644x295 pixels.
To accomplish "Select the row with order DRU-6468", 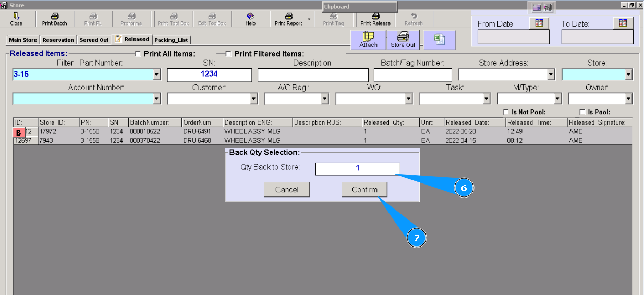I will [x=322, y=141].
